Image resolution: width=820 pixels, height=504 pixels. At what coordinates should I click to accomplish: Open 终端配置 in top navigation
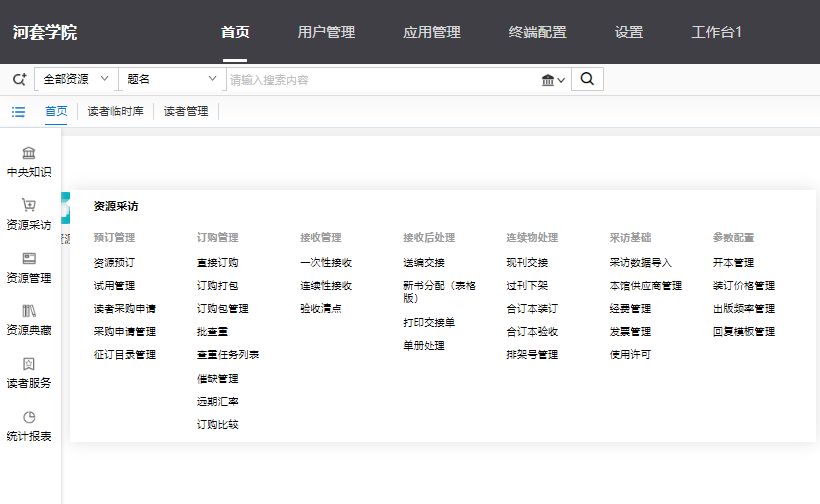coord(537,32)
